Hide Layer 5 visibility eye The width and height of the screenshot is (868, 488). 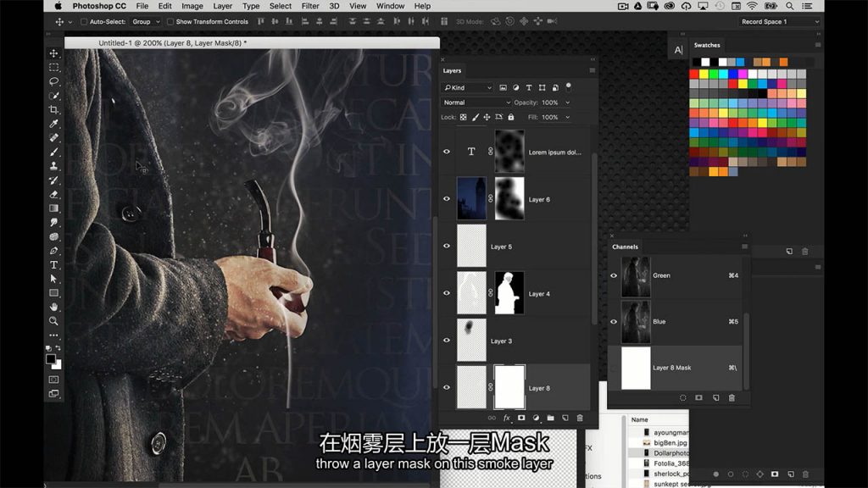tap(447, 246)
